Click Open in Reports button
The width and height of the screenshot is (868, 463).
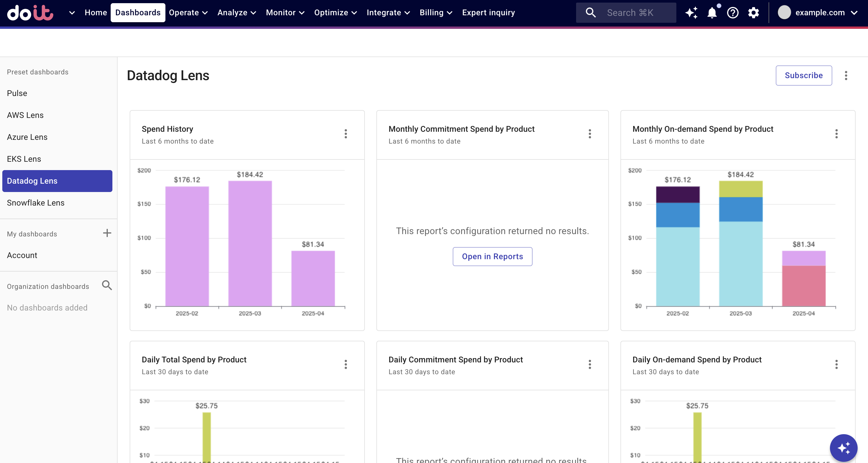pos(492,256)
